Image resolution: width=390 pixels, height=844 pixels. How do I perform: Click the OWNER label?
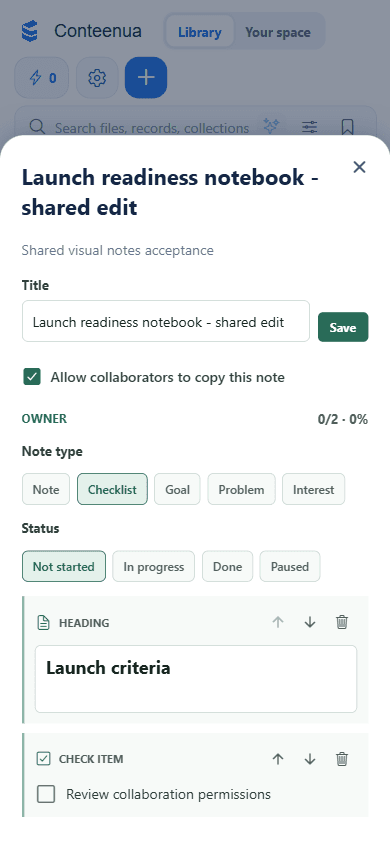pyautogui.click(x=44, y=418)
